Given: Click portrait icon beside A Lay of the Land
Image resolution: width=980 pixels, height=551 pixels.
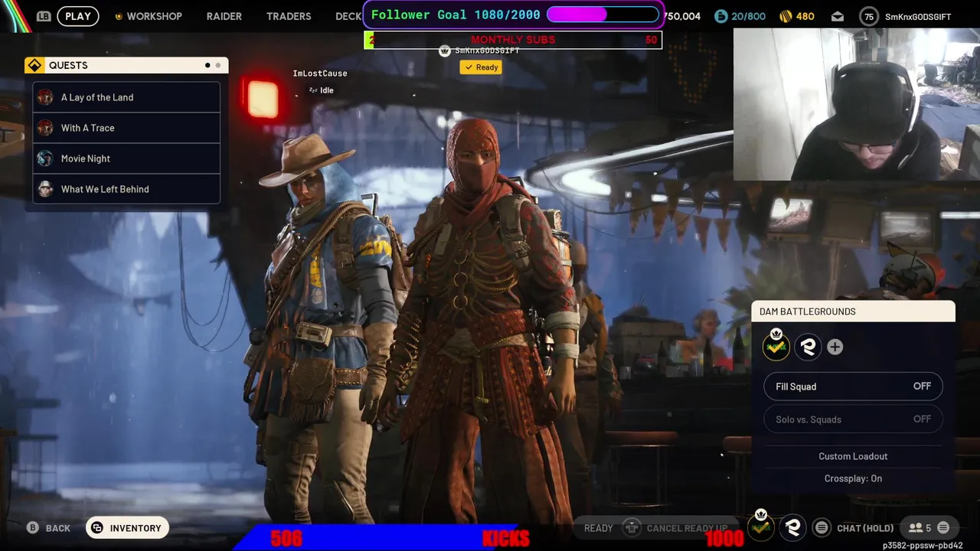Looking at the screenshot, I should coord(45,97).
